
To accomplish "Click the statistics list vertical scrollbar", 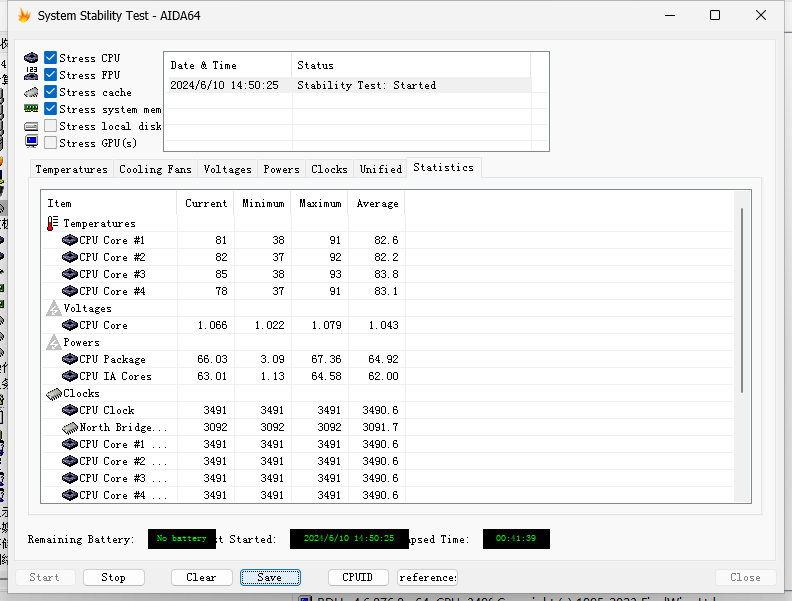I will (742, 300).
